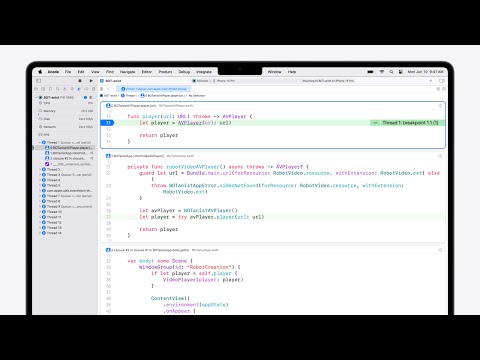Click the menu bar date and time
The image size is (480, 360).
(x=425, y=72)
